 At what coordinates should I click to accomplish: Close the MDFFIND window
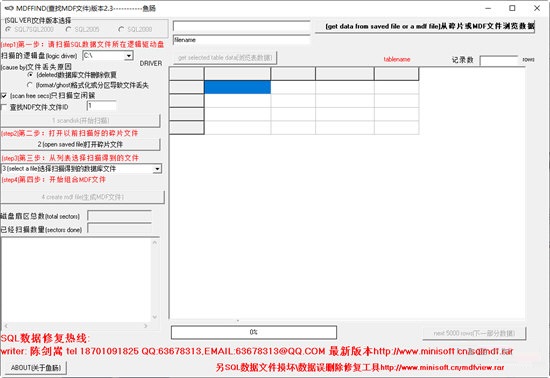[x=537, y=8]
